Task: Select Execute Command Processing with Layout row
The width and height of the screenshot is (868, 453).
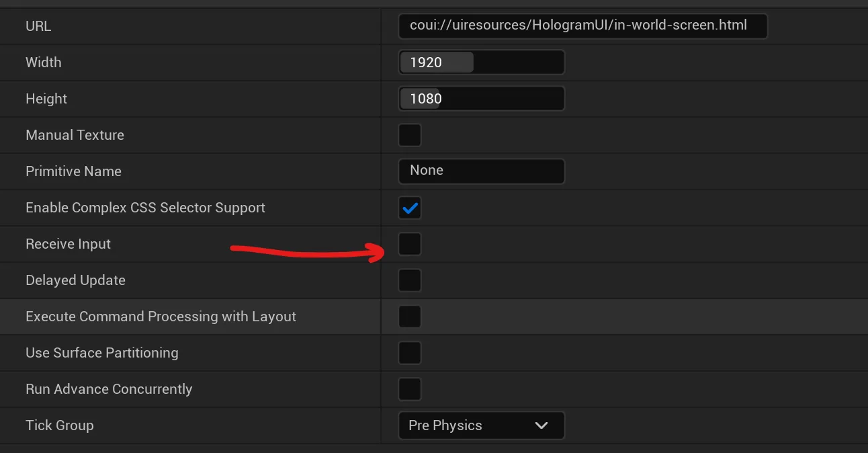Action: click(x=161, y=317)
